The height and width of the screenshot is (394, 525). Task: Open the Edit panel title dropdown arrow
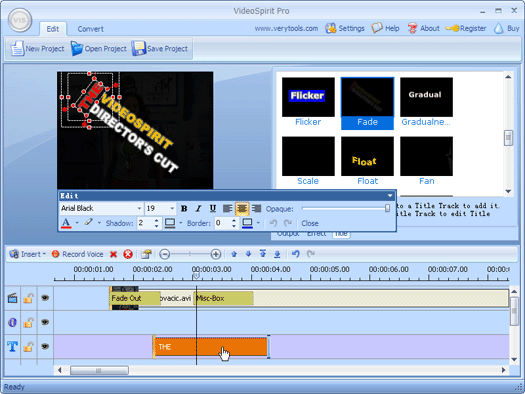[x=390, y=196]
